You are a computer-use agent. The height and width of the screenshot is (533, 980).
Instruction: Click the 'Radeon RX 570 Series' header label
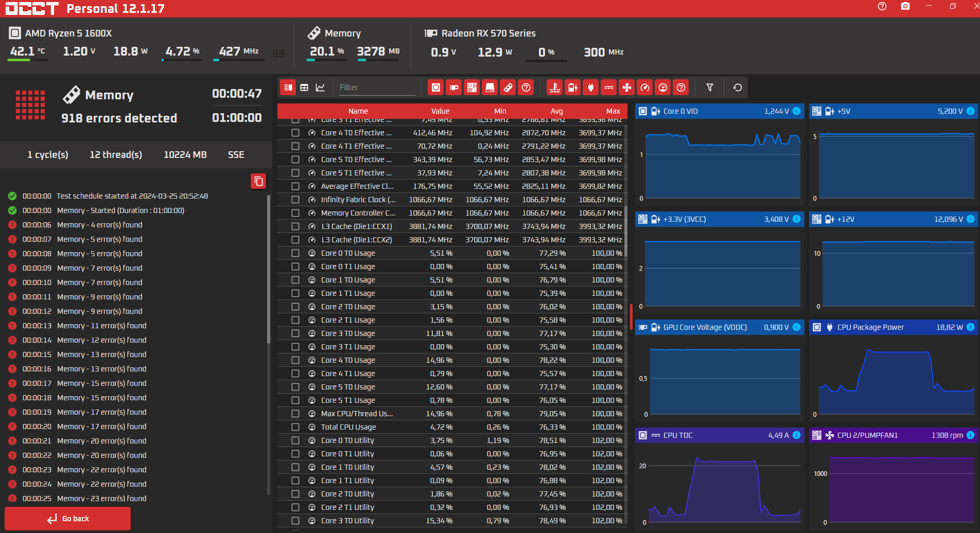(x=488, y=33)
